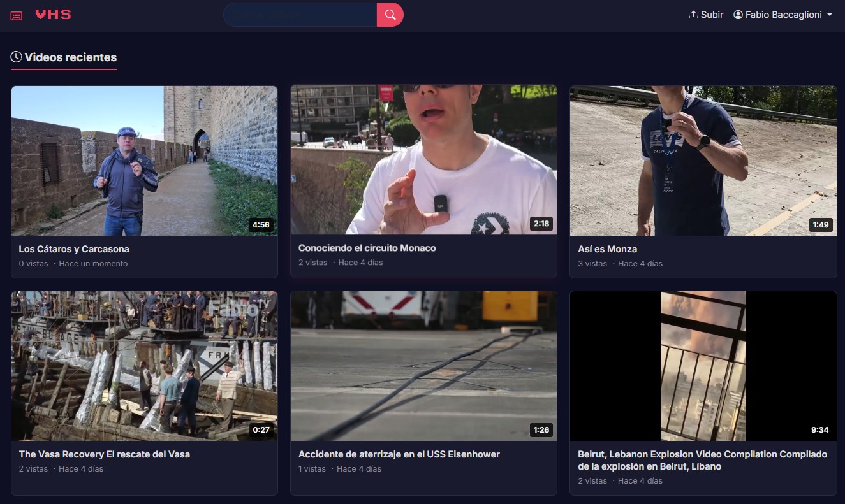Click Accidente de aterrizaje title link
Screen dimensions: 845x504
(x=399, y=454)
